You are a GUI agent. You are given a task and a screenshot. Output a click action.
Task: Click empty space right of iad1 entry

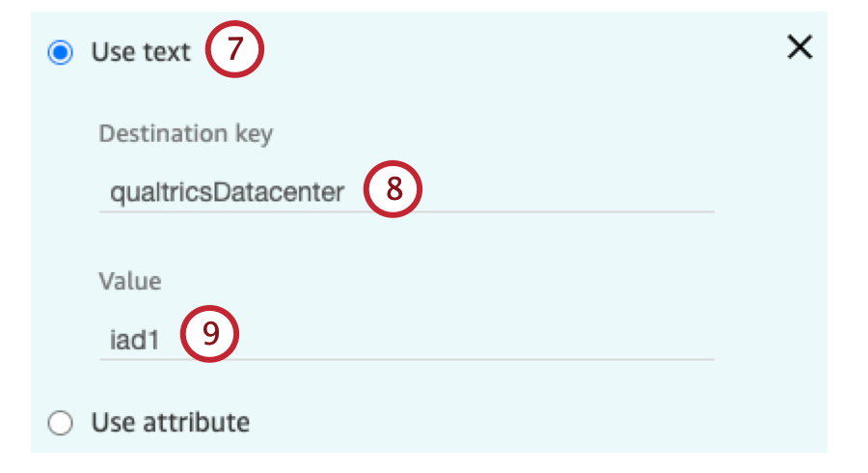pos(476,340)
